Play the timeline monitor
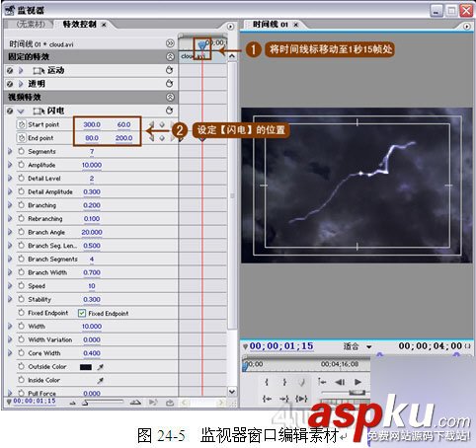Image resolution: width=476 pixels, height=448 pixels. point(357,382)
